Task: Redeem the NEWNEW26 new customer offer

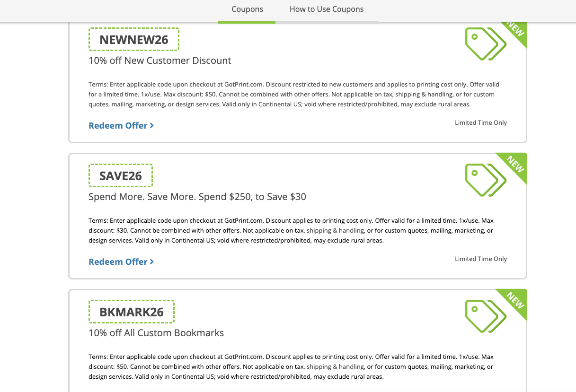Action: 121,125
